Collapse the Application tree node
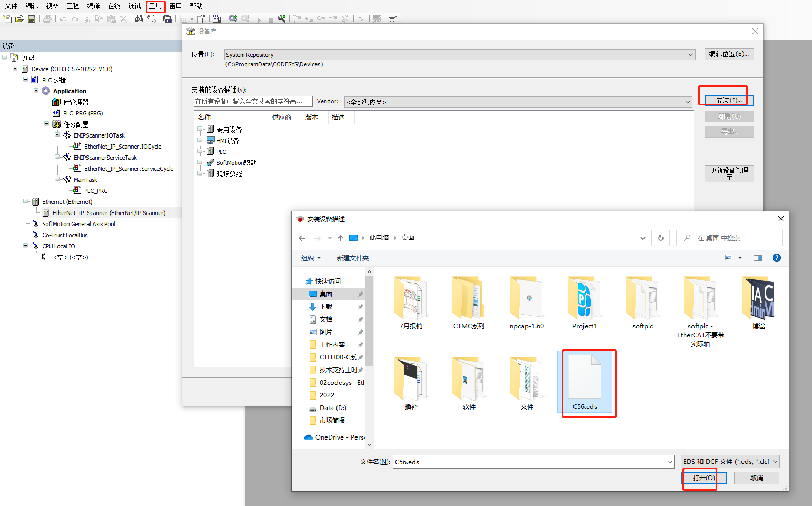 coord(36,91)
